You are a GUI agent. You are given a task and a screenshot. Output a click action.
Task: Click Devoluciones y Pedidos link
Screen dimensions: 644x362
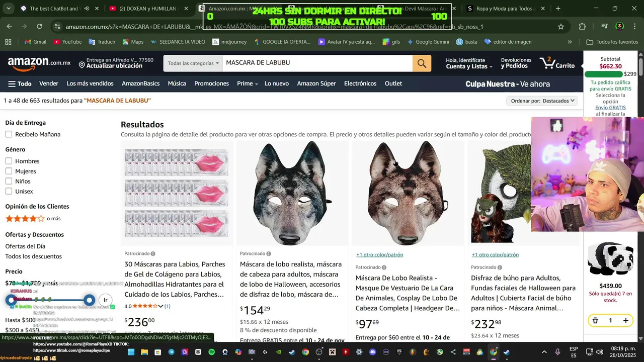(516, 63)
